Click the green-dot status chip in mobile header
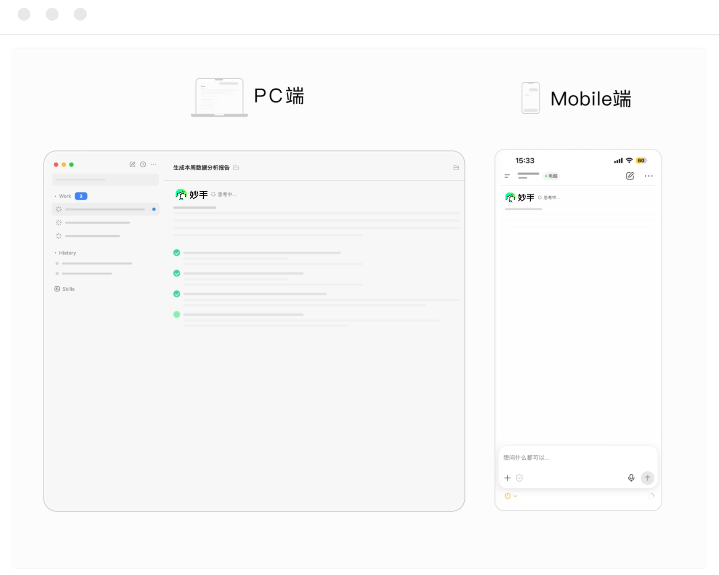 pos(551,176)
